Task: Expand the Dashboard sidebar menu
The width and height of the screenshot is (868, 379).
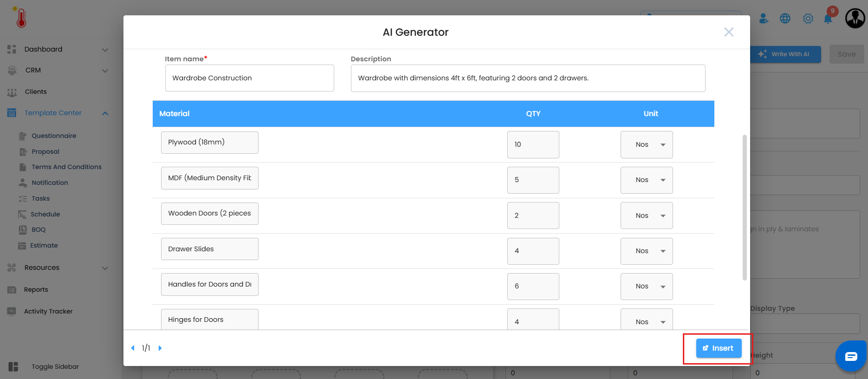Action: pyautogui.click(x=105, y=50)
